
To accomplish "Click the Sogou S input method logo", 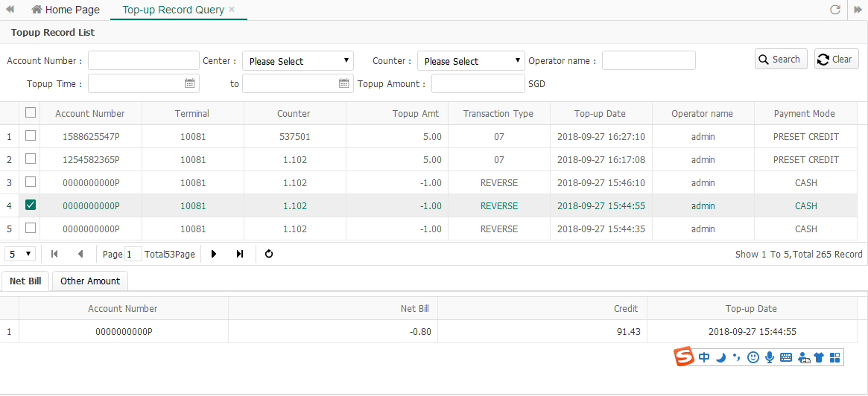I will (x=684, y=357).
